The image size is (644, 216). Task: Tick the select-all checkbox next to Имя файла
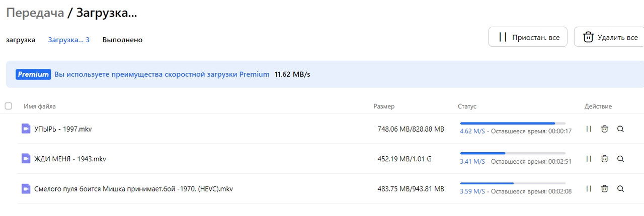pos(8,106)
